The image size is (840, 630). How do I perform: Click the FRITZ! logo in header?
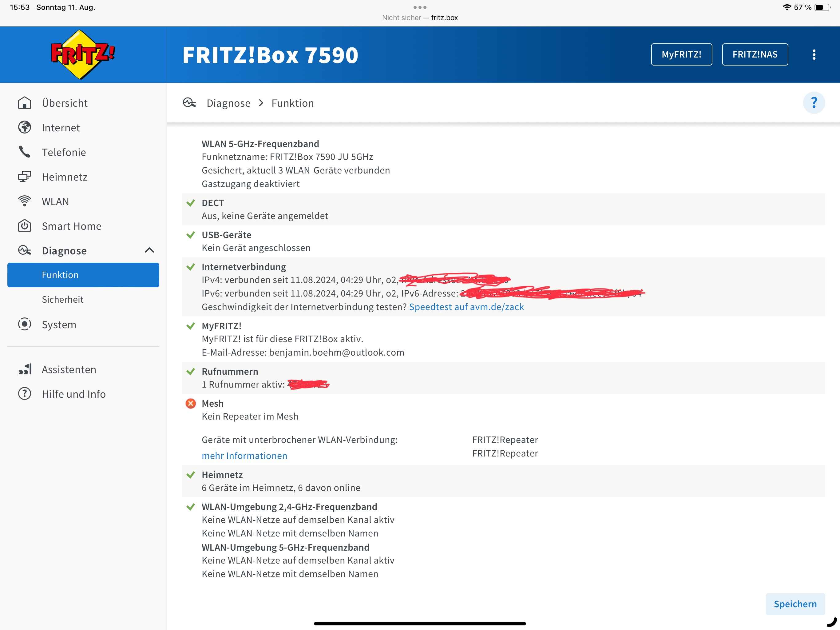coord(83,55)
